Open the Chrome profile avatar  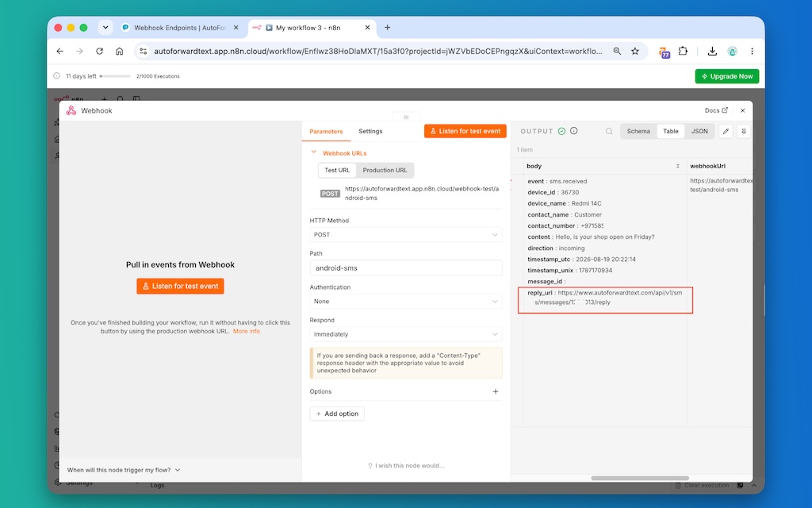(732, 51)
